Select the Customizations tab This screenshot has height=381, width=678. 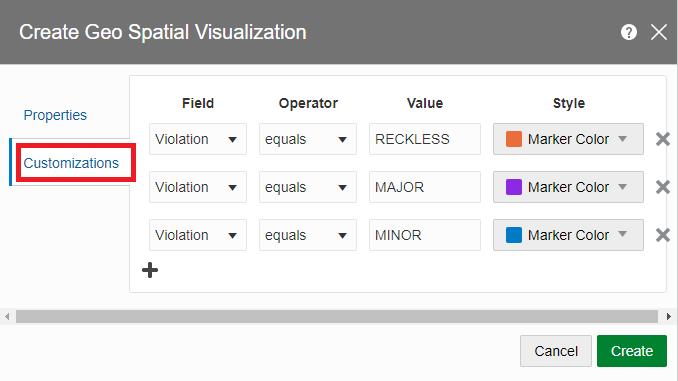click(x=71, y=163)
